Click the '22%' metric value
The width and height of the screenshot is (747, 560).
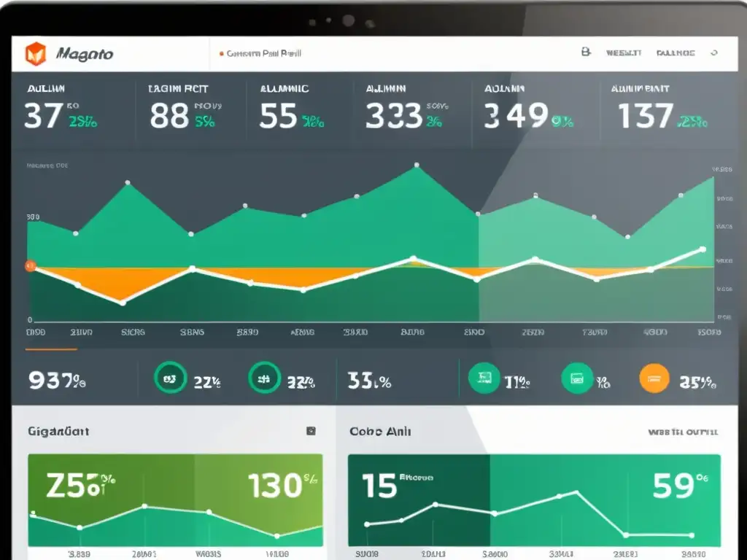click(x=207, y=382)
